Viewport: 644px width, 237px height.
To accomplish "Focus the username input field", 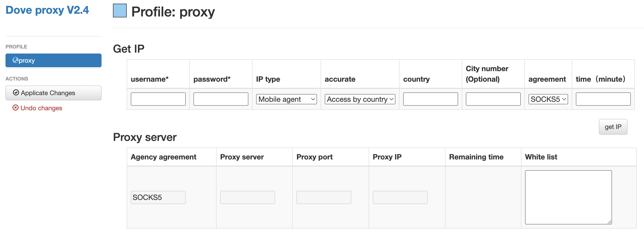I will coord(158,99).
